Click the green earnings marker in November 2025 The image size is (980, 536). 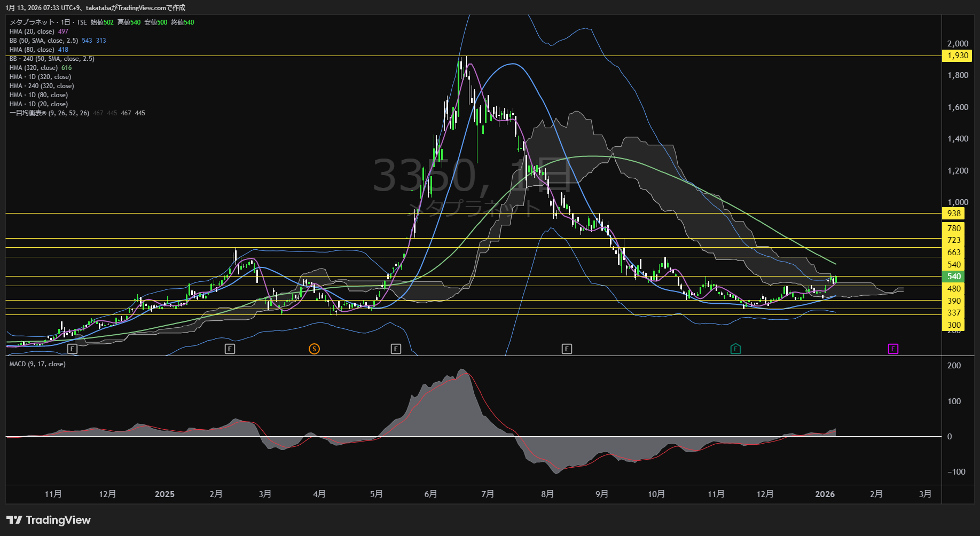pos(735,349)
